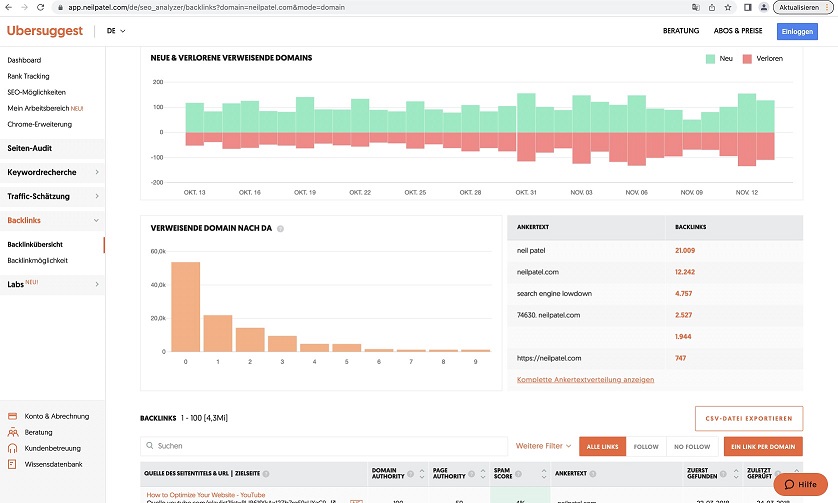This screenshot has height=503, width=838.
Task: Bookmark page with star icon
Action: pos(728,7)
